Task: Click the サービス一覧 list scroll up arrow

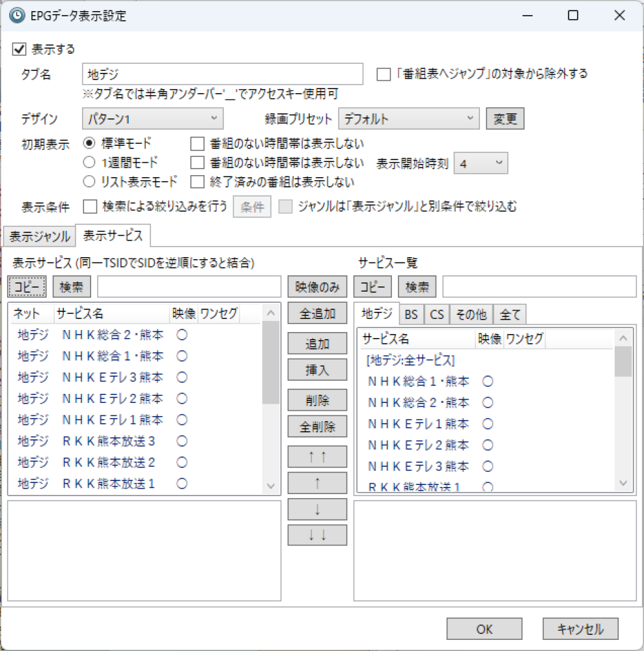Action: (x=623, y=339)
